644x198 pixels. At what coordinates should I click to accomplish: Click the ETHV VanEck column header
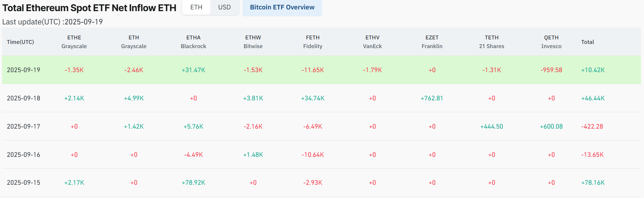(372, 42)
